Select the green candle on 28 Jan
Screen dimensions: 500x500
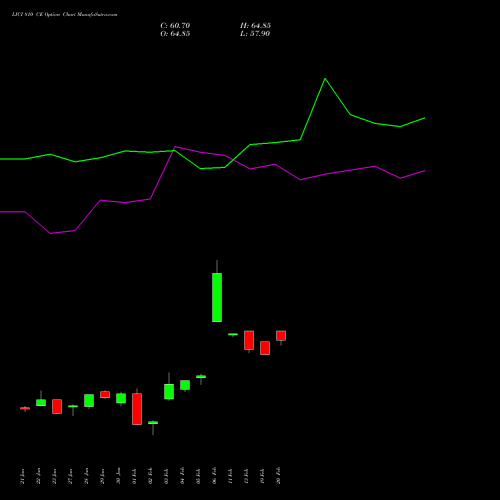point(89,400)
